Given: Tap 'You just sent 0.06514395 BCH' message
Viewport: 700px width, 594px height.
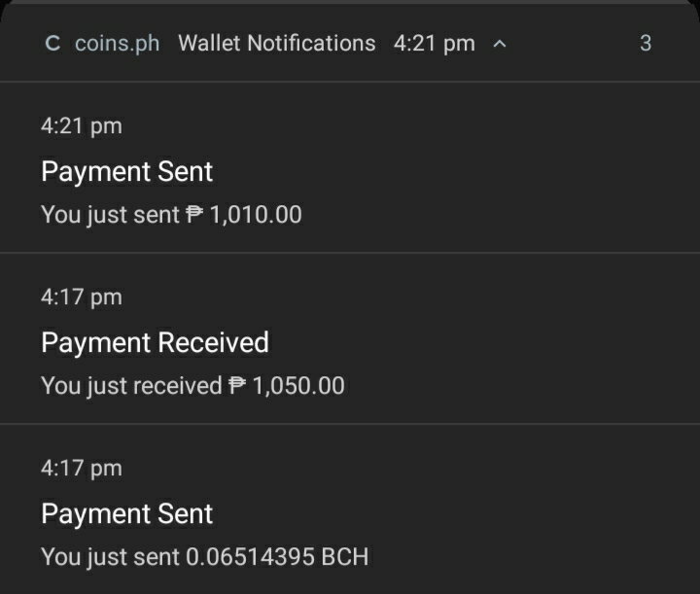Looking at the screenshot, I should click(x=205, y=557).
